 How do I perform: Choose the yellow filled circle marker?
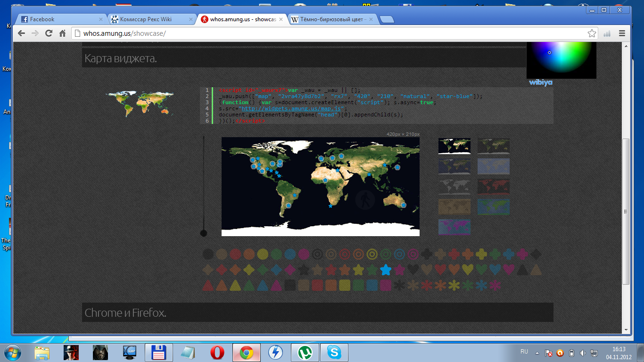(x=263, y=254)
